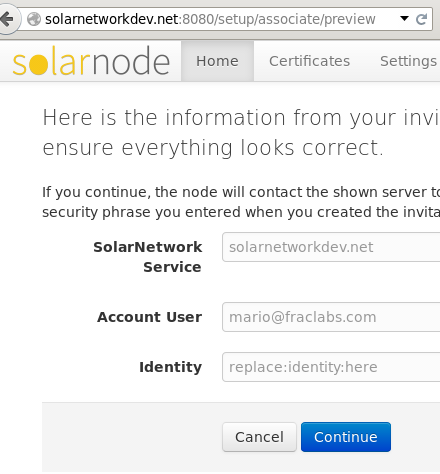Switch to the Certificates tab

pos(309,61)
